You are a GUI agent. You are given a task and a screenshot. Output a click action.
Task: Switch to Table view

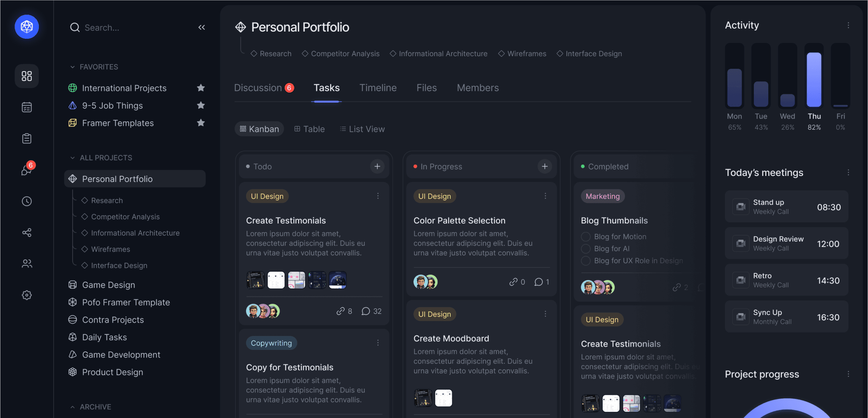[308, 129]
